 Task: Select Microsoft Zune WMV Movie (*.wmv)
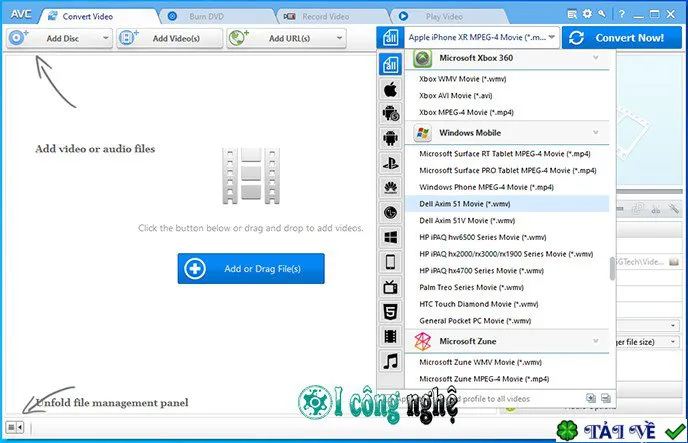pyautogui.click(x=507, y=362)
